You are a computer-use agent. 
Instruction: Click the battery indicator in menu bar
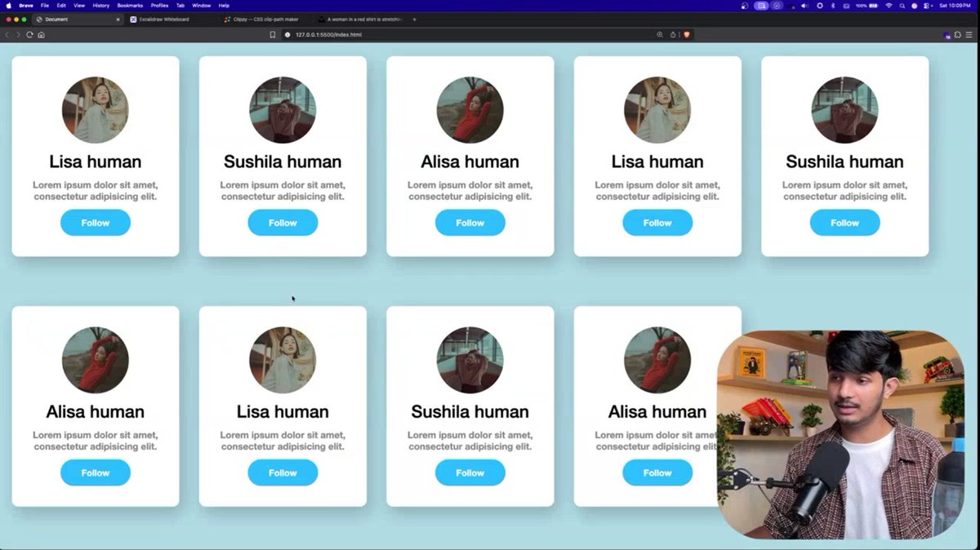[x=866, y=5]
